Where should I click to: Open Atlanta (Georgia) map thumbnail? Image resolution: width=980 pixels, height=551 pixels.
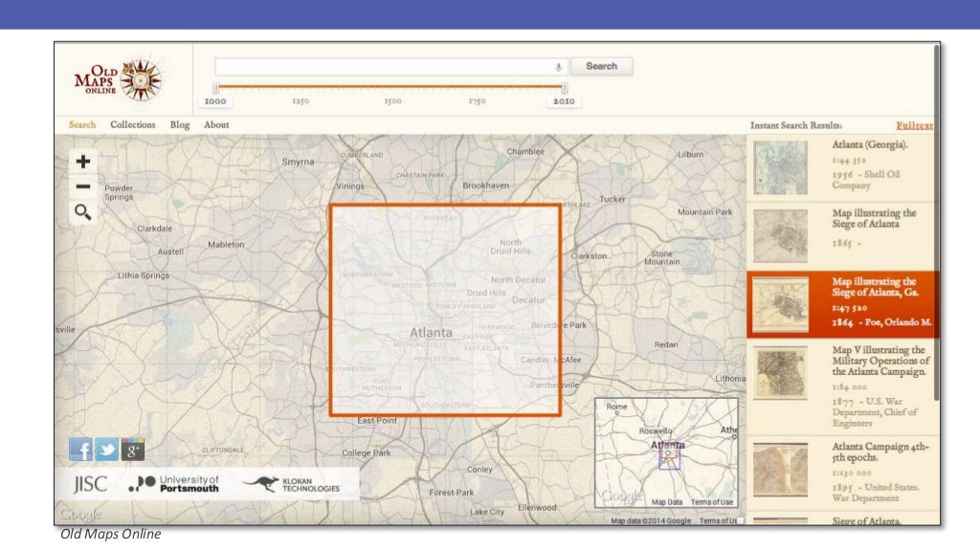coord(780,167)
